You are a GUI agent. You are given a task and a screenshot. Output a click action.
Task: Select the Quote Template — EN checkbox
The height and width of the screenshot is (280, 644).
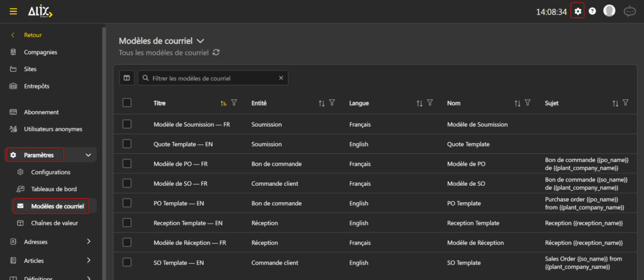tap(127, 144)
